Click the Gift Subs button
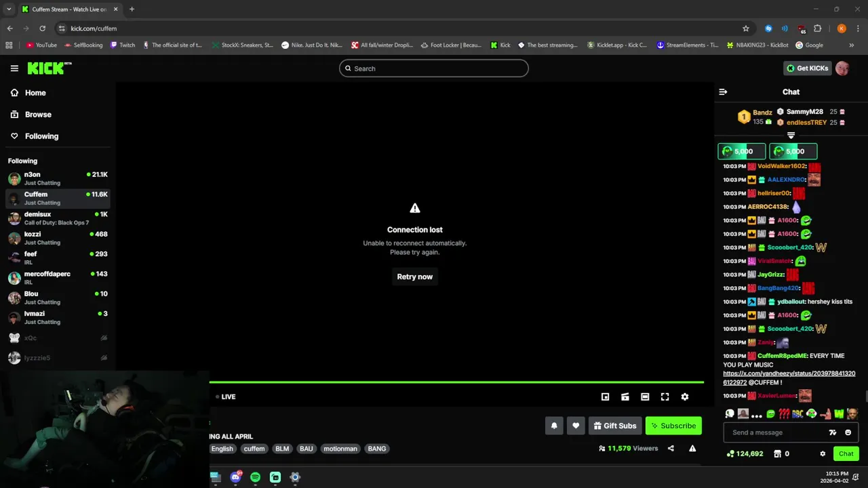This screenshot has width=868, height=488. [615, 426]
